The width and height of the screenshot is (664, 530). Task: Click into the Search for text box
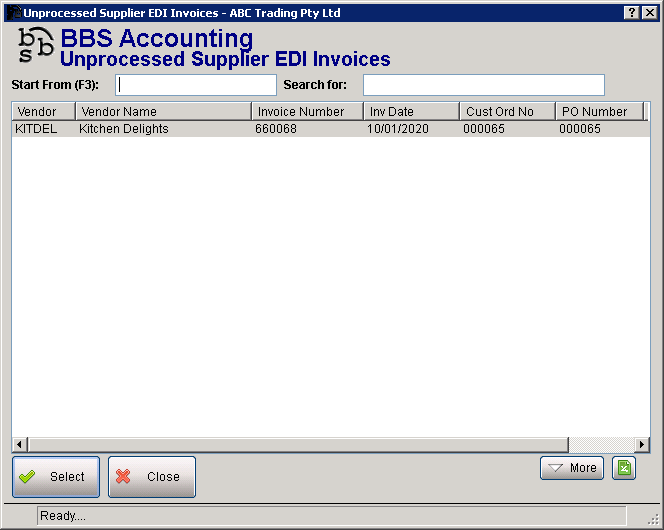click(x=483, y=85)
